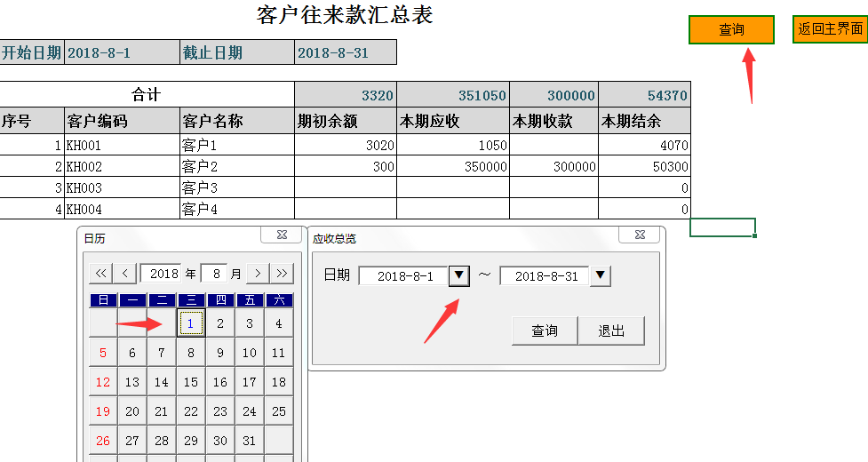Close the 日历 calendar window
Viewport: 868px width, 462px height.
pos(282,235)
